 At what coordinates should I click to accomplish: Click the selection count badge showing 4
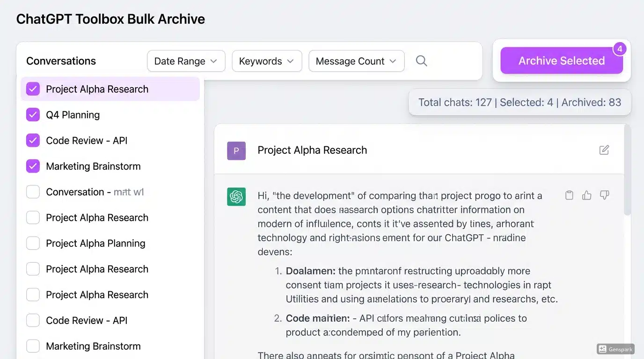tap(620, 48)
